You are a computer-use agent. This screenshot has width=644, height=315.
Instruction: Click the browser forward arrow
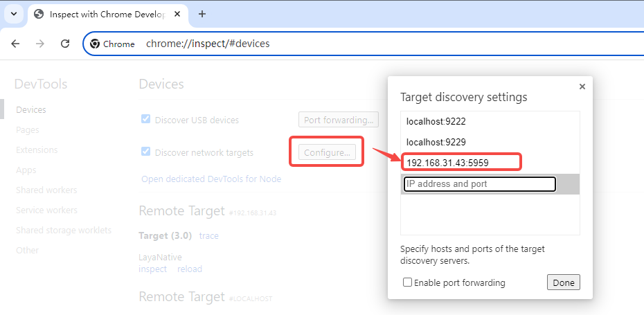(40, 44)
